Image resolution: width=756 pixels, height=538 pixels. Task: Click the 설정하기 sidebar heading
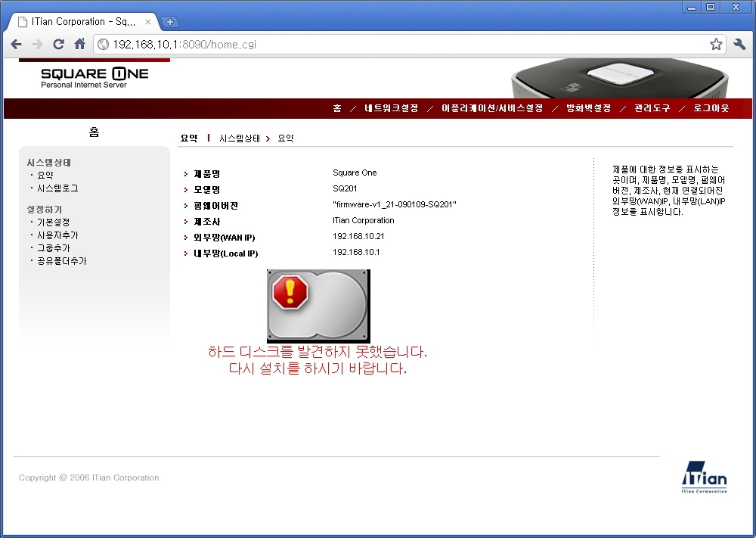coord(45,210)
